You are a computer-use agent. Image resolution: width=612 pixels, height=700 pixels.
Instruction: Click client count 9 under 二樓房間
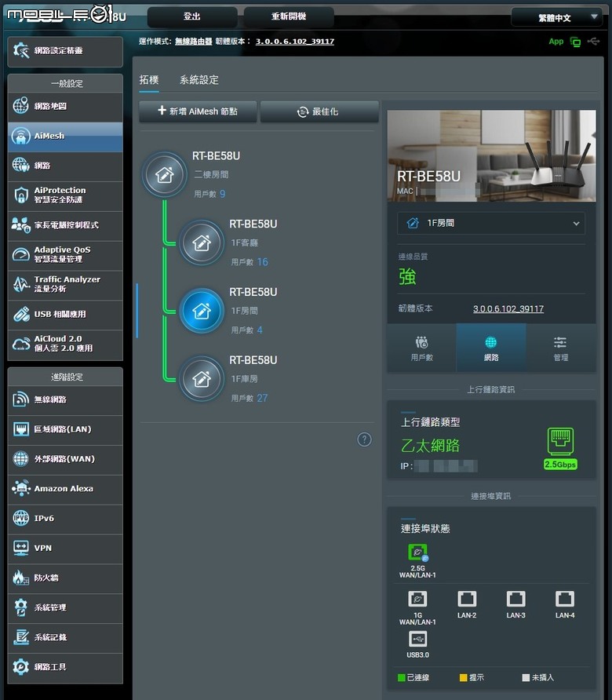[222, 194]
